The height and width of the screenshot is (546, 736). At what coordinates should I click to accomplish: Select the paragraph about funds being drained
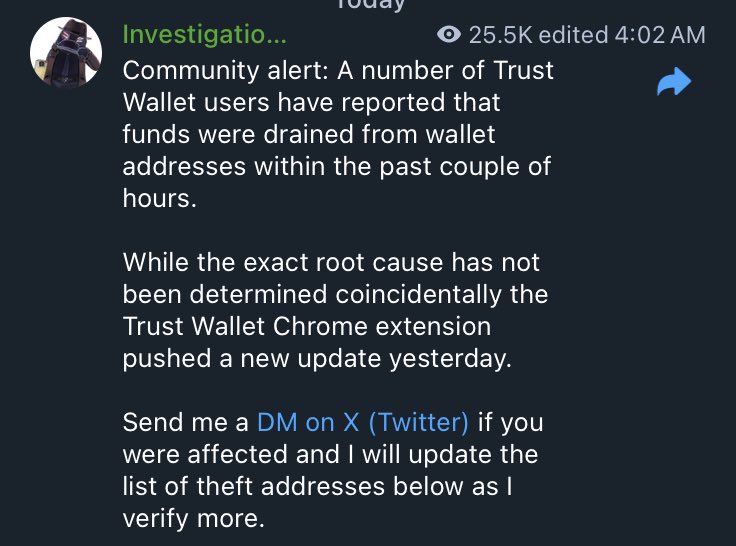point(336,134)
